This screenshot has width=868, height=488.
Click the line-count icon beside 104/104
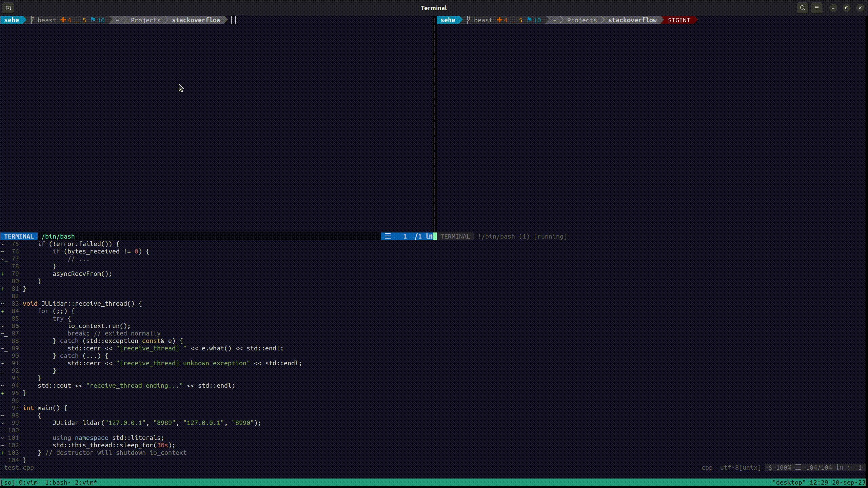pyautogui.click(x=797, y=467)
